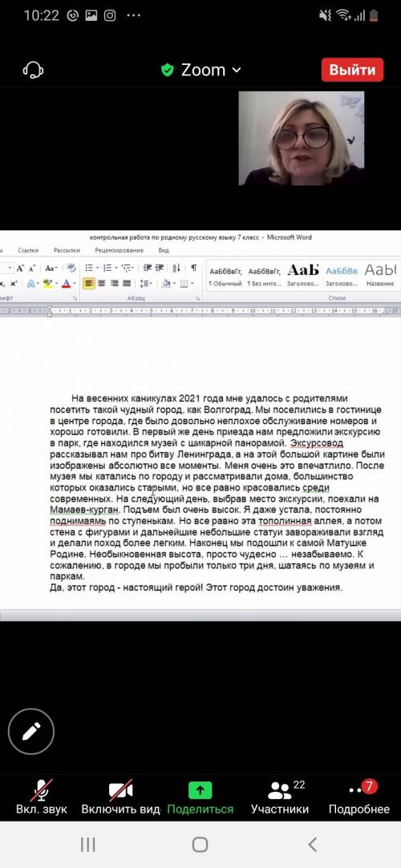Click Shrink Font icon in Word

pos(31,268)
